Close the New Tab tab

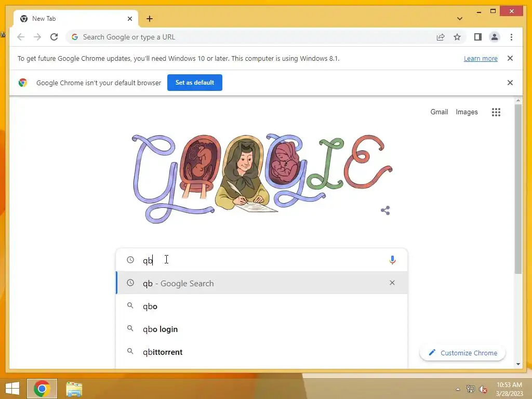(129, 19)
